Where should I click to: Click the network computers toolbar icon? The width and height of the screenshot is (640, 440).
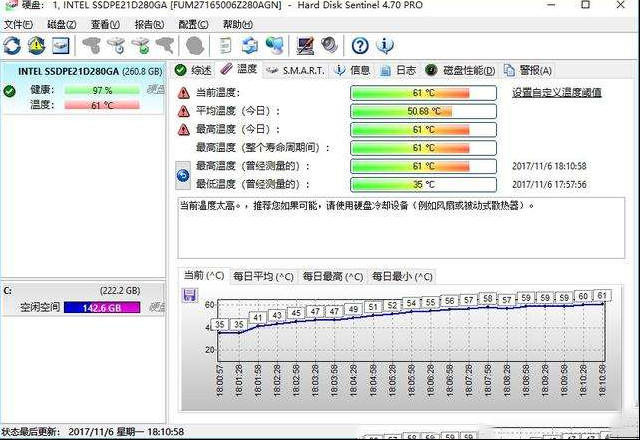(274, 45)
